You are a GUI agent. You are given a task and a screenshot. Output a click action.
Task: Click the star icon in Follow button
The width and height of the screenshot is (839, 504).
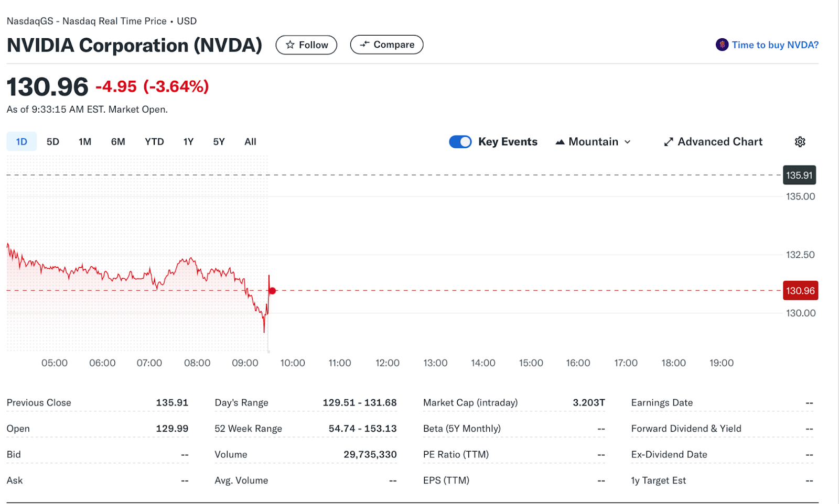coord(290,45)
